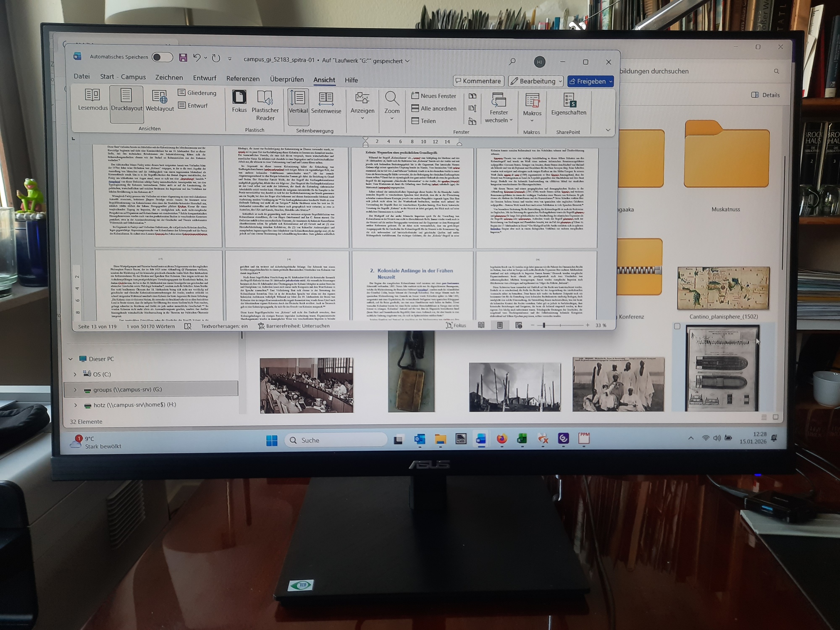This screenshot has height=630, width=840.
Task: Click the Freigeben share button
Action: coord(587,81)
